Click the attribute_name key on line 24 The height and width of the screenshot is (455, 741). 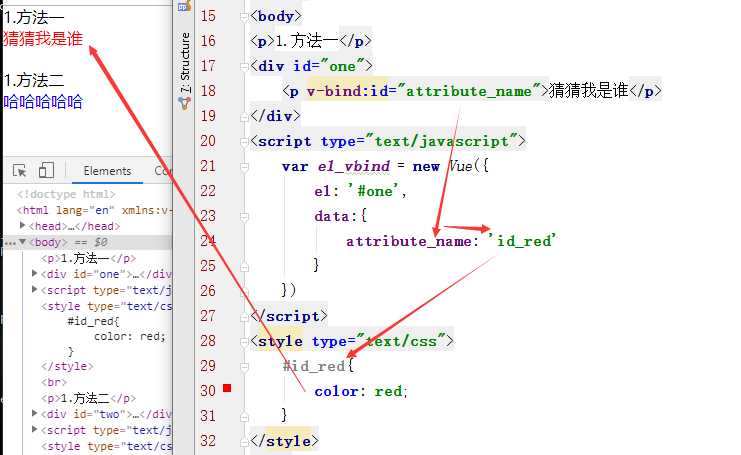pos(409,241)
